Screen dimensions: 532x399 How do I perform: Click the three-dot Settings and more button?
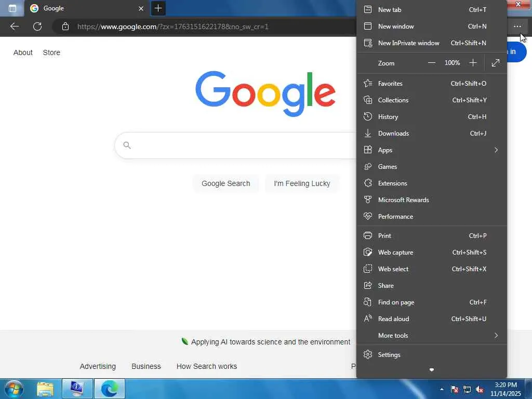pyautogui.click(x=517, y=26)
